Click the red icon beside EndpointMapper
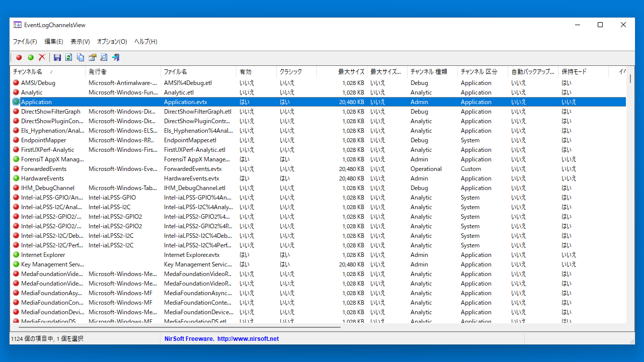 (x=16, y=140)
